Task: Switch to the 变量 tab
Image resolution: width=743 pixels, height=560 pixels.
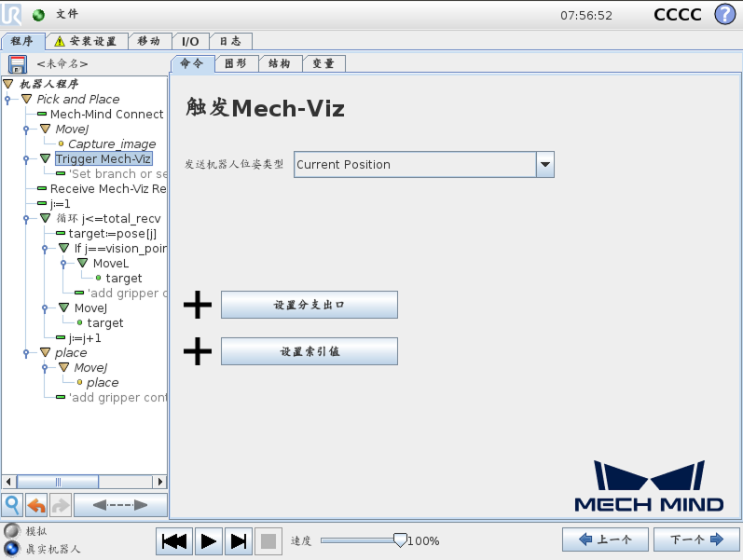Action: tap(323, 63)
